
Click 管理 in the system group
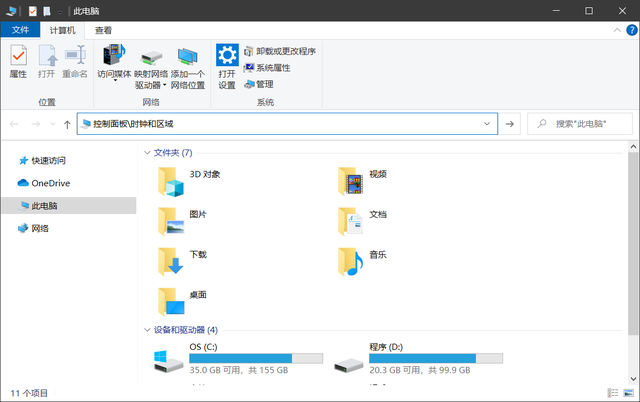click(x=258, y=84)
